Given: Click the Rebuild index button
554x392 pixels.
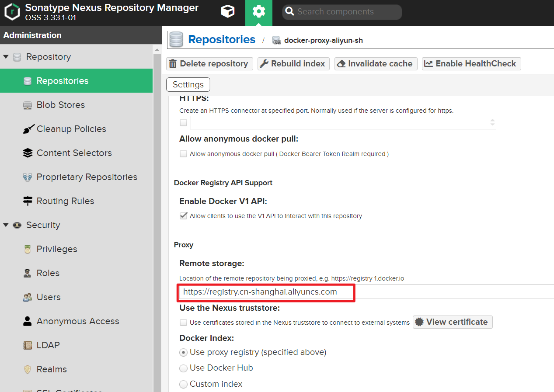Looking at the screenshot, I should click(x=293, y=64).
